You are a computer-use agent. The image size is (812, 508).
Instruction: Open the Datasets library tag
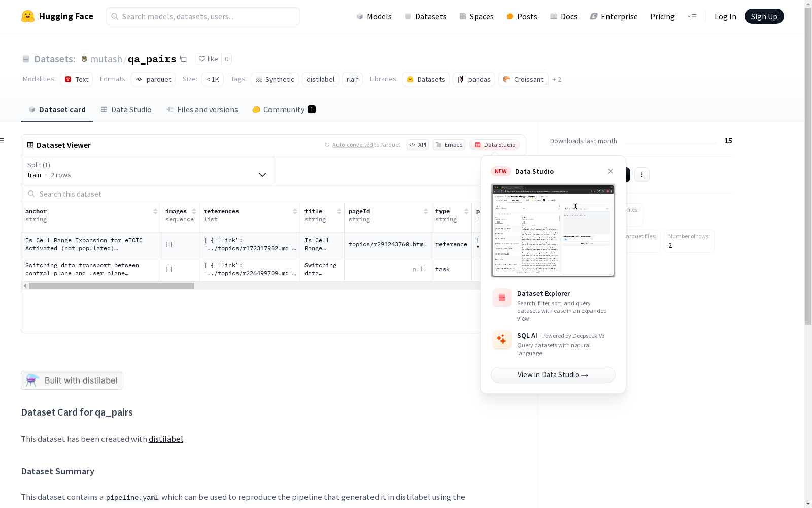[426, 79]
